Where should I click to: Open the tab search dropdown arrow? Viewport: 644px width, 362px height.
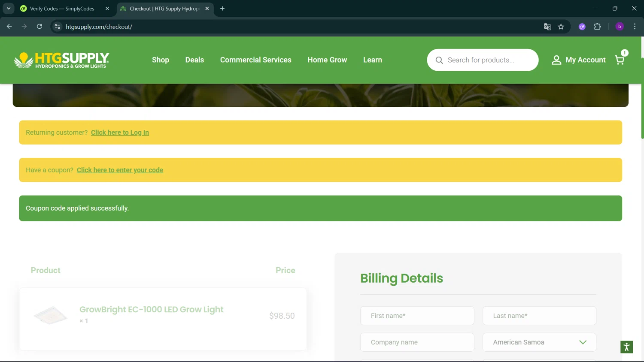[x=9, y=9]
